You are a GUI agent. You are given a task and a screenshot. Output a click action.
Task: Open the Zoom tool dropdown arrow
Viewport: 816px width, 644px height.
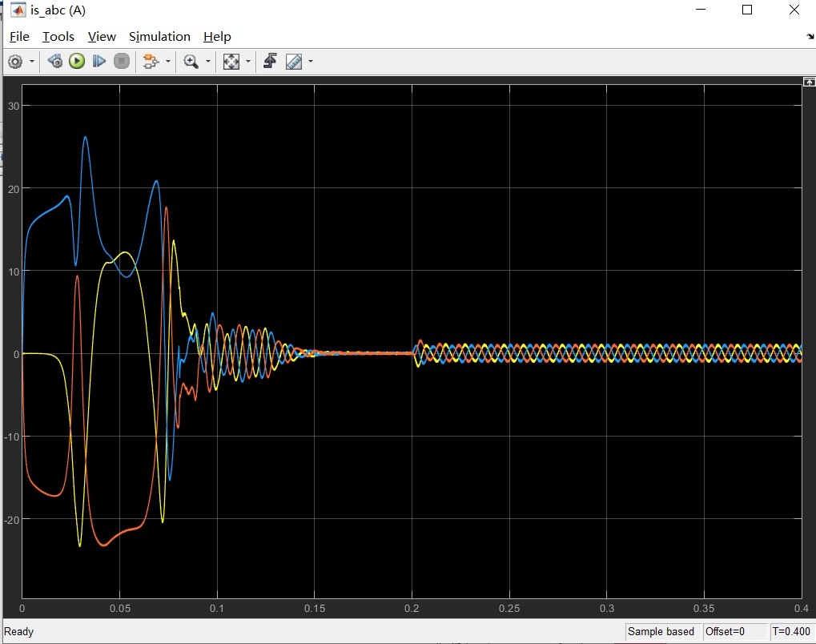pos(208,62)
